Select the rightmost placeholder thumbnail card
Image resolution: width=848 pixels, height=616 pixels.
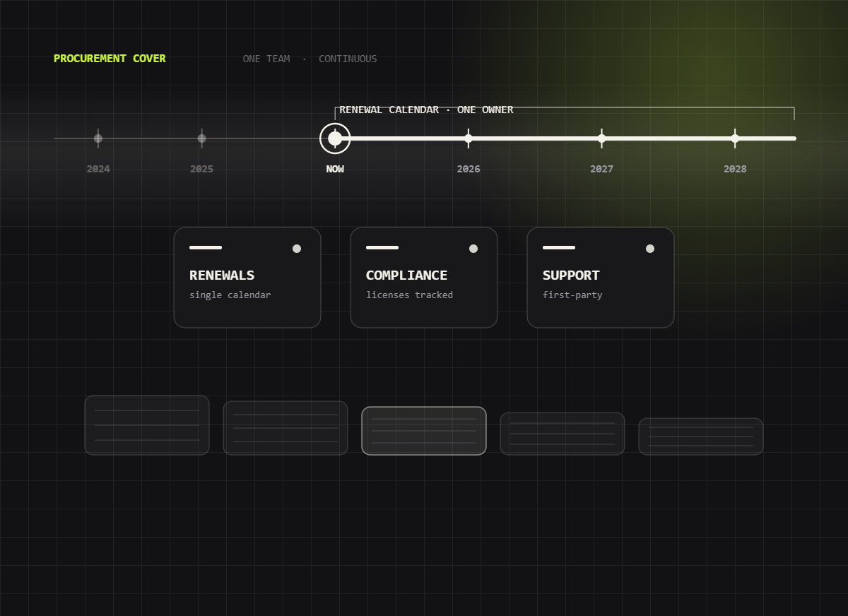701,437
